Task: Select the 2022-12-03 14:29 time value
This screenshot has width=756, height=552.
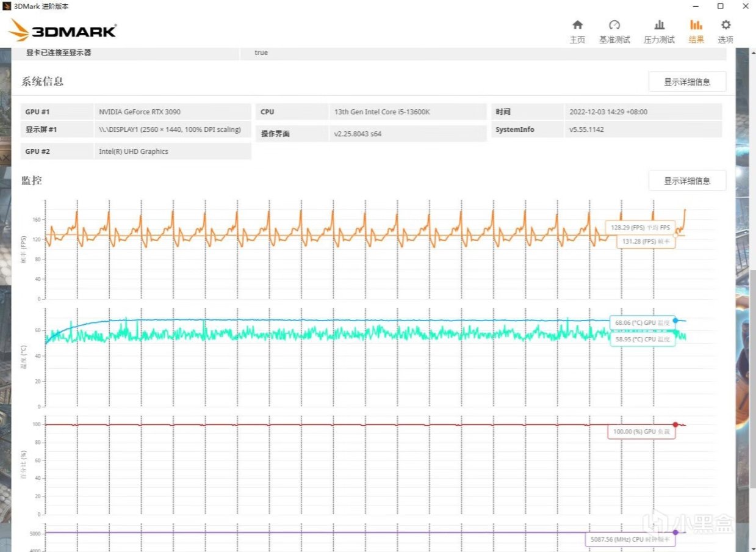Action: click(x=608, y=112)
